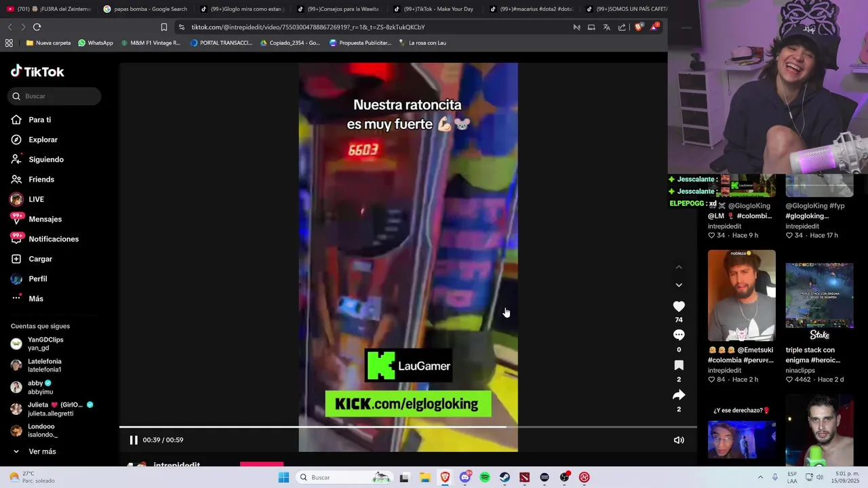Image resolution: width=868 pixels, height=488 pixels.
Task: Switch to TikTok Make Your Day tab
Action: [x=435, y=9]
